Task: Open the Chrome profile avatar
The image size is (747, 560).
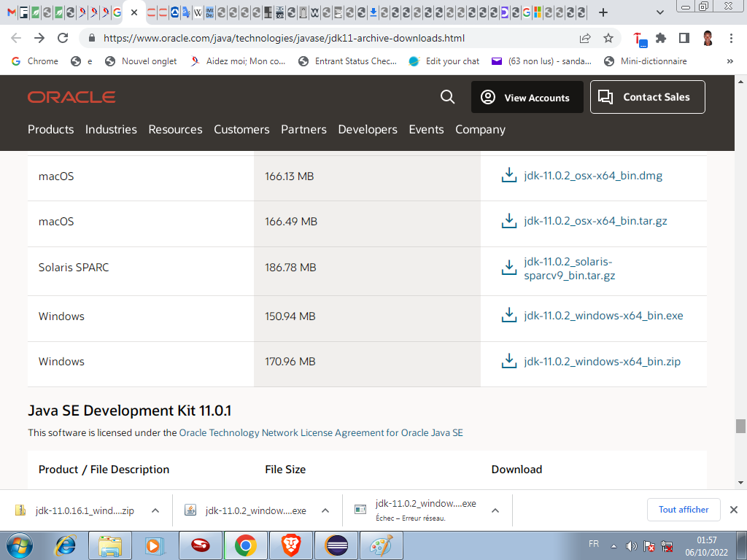Action: pyautogui.click(x=708, y=38)
